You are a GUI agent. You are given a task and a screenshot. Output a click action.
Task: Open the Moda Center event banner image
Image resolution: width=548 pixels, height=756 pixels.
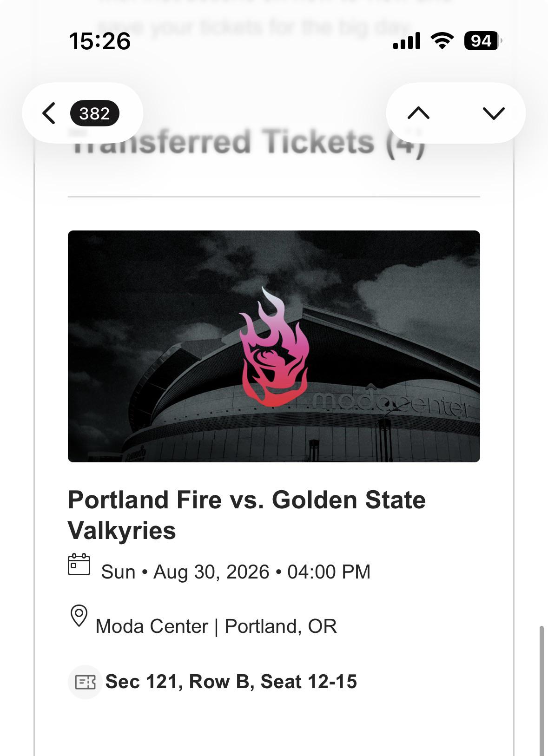(x=274, y=346)
